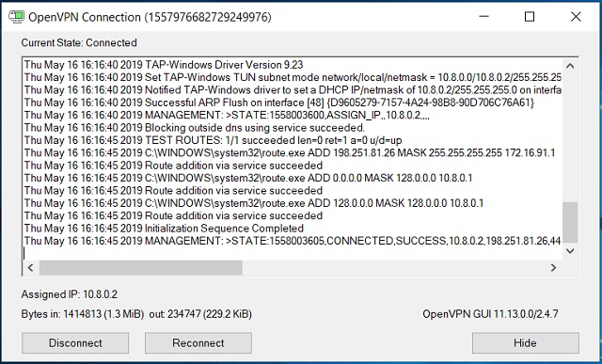Click the OpenVPN monitor icon in title bar
This screenshot has height=364, width=602.
17,17
